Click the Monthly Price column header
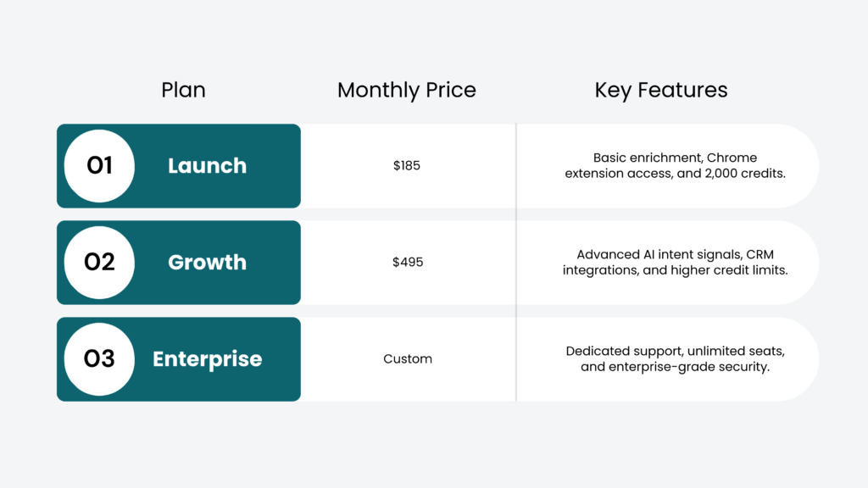Screen dimensions: 868x488 pyautogui.click(x=407, y=90)
